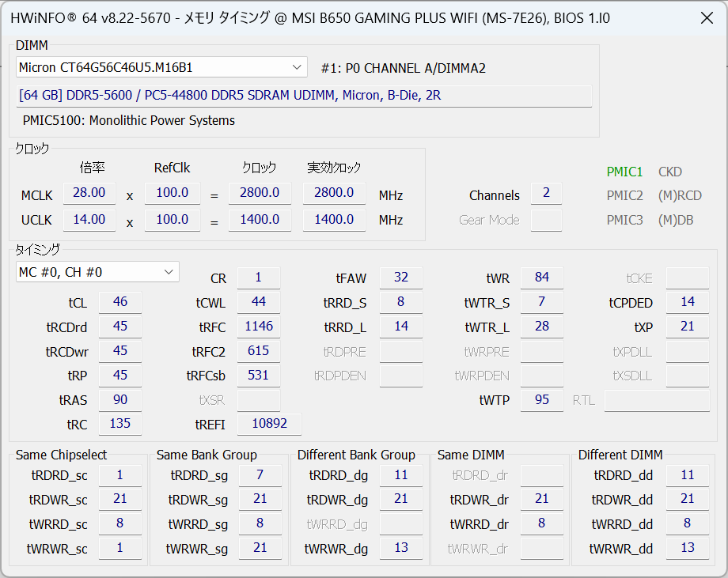Select the tWTP value field 95

[542, 400]
